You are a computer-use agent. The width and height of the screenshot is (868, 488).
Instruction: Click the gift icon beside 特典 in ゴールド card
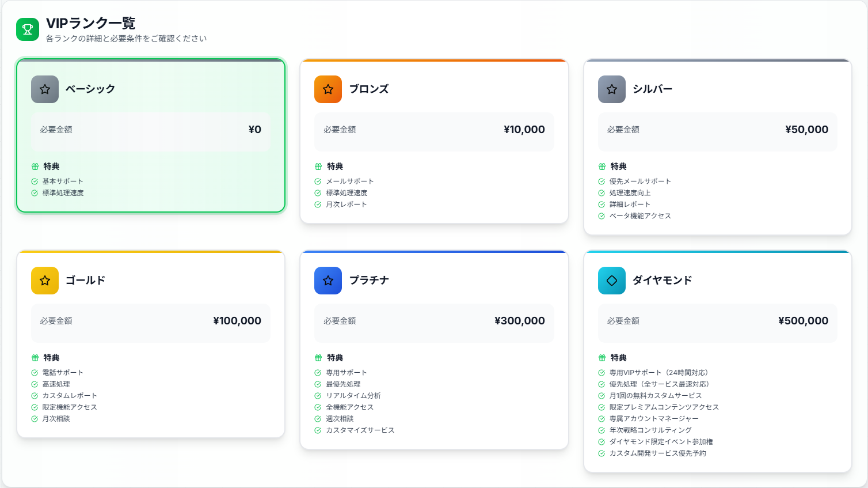point(35,358)
